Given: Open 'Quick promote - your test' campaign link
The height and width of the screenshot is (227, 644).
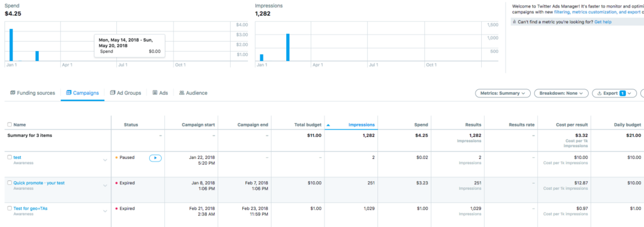Looking at the screenshot, I should [x=39, y=183].
